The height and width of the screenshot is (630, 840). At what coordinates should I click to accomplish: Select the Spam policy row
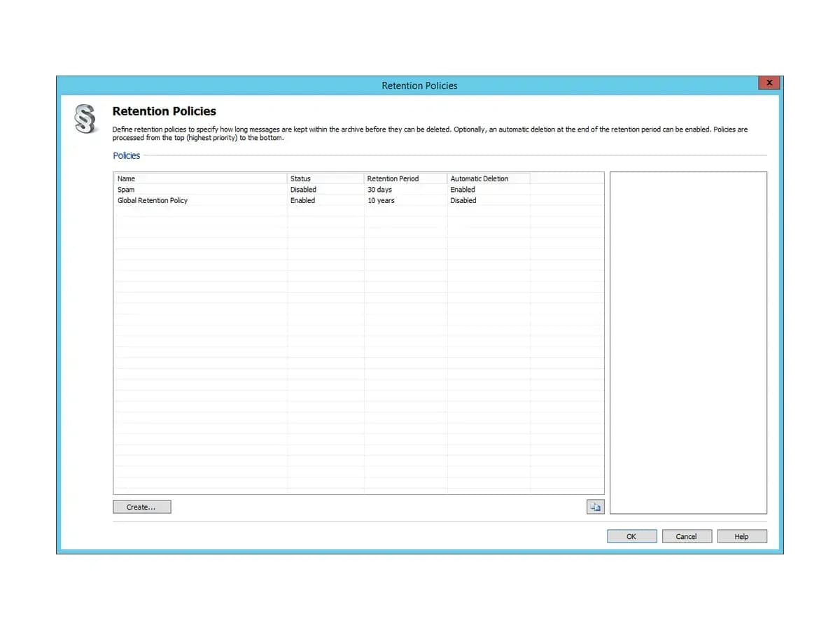[x=358, y=190]
